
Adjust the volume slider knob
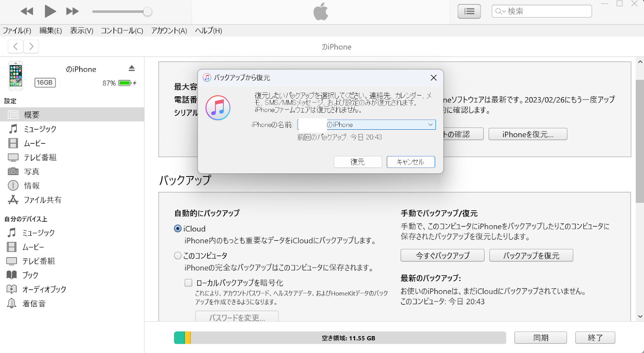tap(148, 12)
